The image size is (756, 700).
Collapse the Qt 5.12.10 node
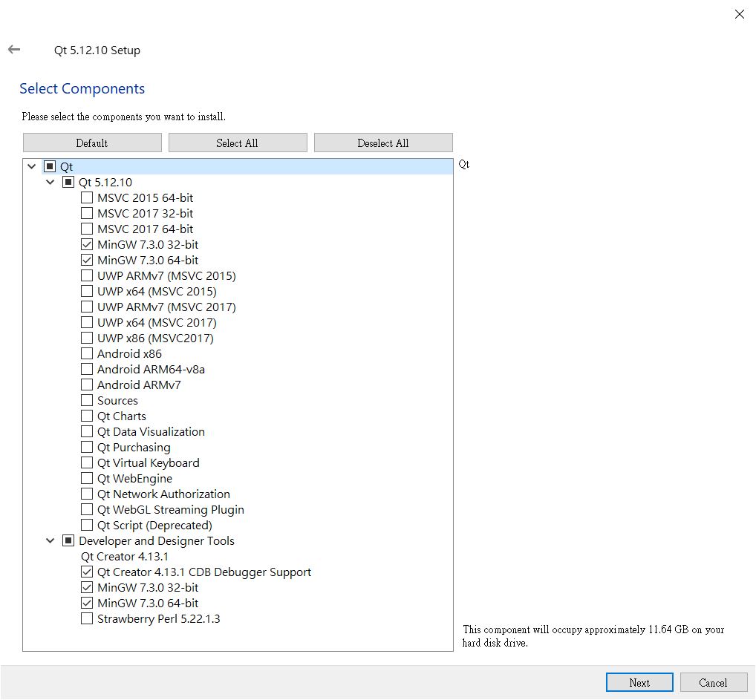coord(50,182)
